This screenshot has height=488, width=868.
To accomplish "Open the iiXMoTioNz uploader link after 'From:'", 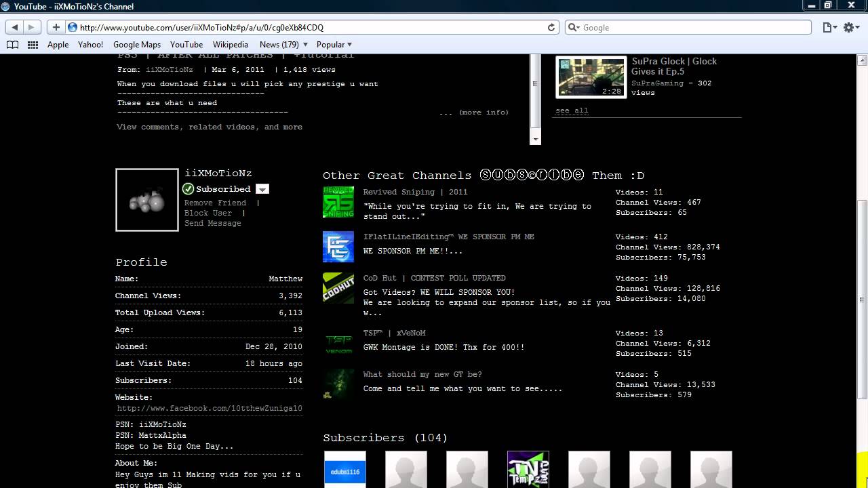I will [x=169, y=70].
